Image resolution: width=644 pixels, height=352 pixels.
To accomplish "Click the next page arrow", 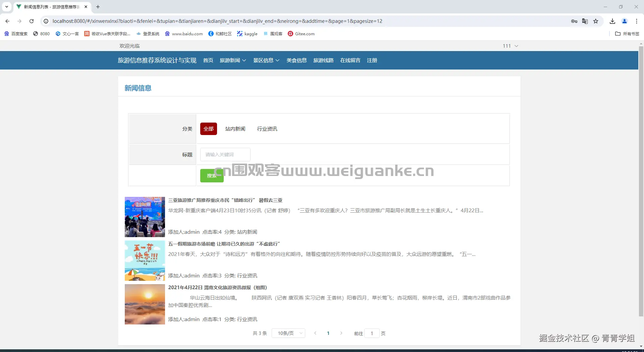I will click(341, 333).
